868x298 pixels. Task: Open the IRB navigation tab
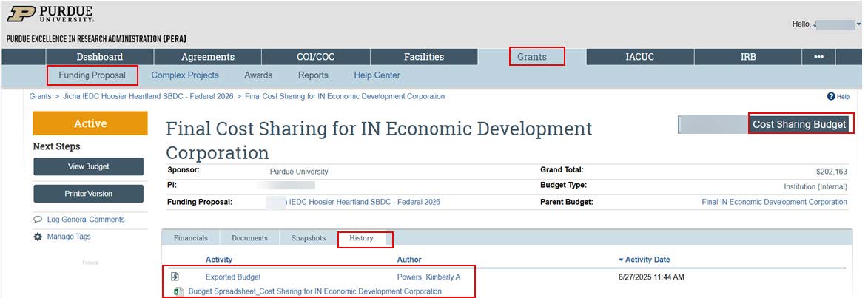point(748,57)
